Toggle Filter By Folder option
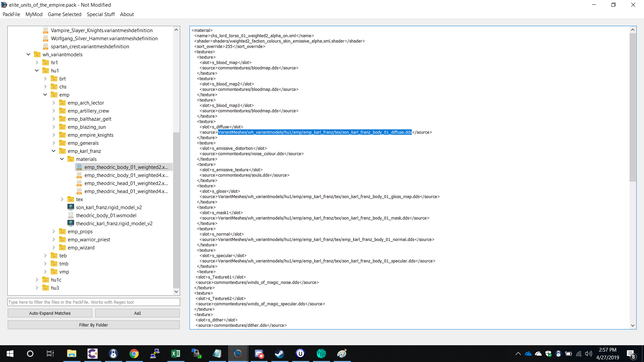 (x=94, y=325)
